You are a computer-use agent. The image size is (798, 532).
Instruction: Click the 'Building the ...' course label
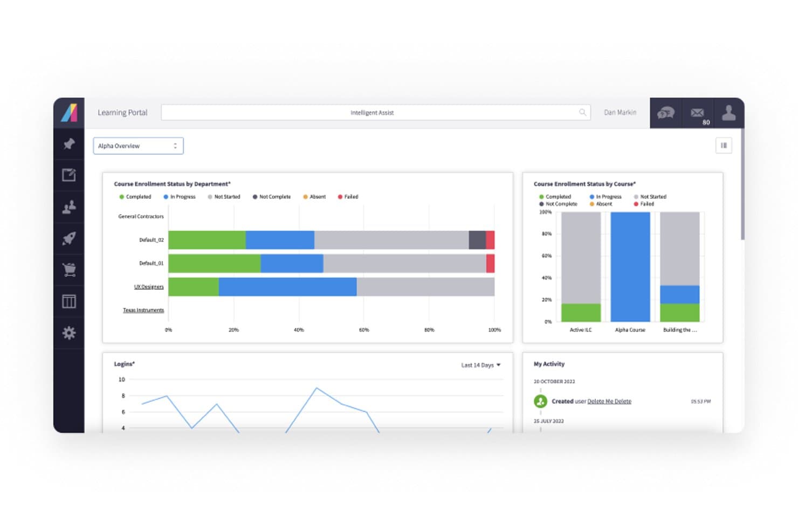pyautogui.click(x=680, y=330)
